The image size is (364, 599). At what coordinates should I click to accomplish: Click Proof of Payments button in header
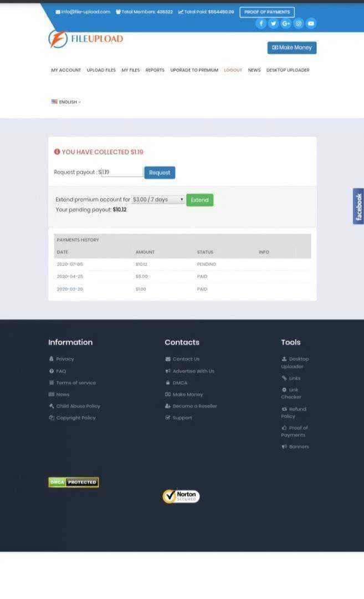(267, 12)
